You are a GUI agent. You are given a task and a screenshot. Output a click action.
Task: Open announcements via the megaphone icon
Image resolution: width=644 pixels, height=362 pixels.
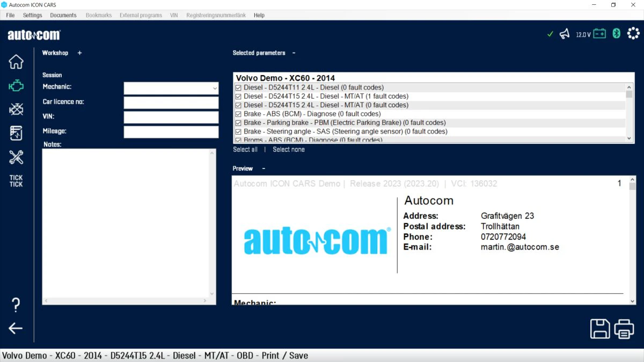565,33
